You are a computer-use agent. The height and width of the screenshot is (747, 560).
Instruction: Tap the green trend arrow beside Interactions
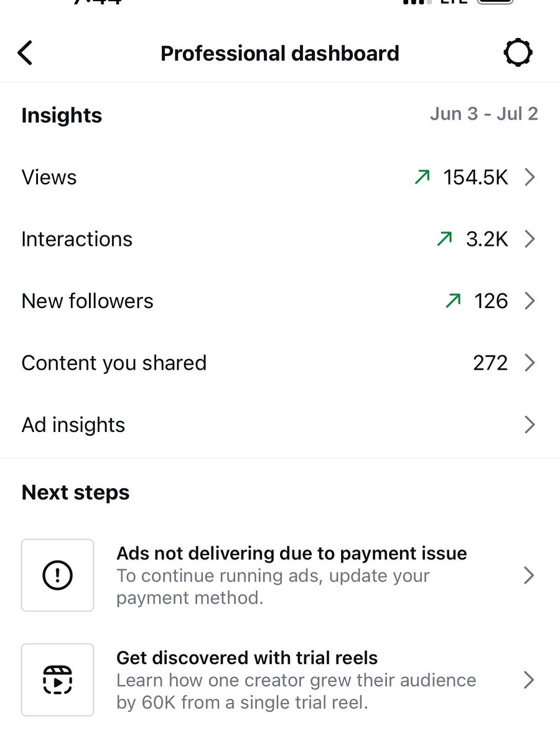click(x=444, y=239)
